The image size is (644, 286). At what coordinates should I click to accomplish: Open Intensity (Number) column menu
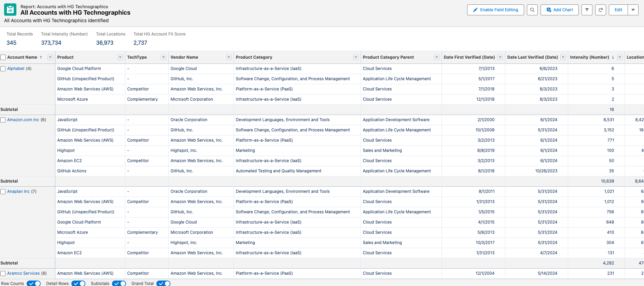[x=620, y=57]
